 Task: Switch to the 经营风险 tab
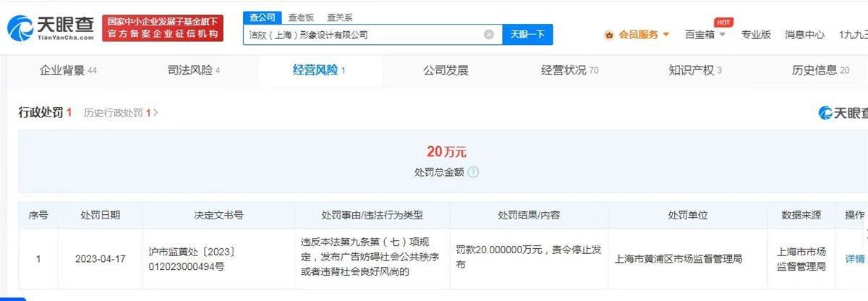[319, 70]
